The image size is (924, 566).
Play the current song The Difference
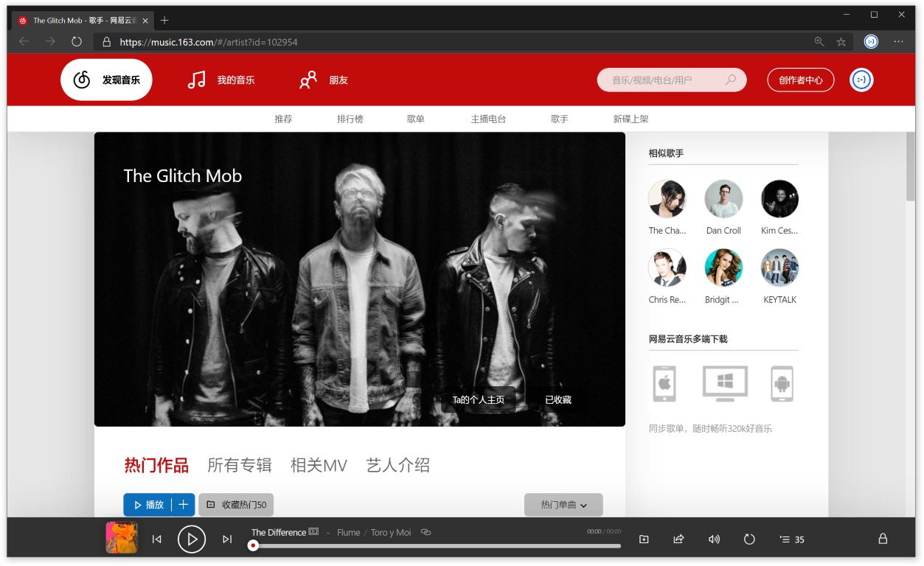[192, 539]
